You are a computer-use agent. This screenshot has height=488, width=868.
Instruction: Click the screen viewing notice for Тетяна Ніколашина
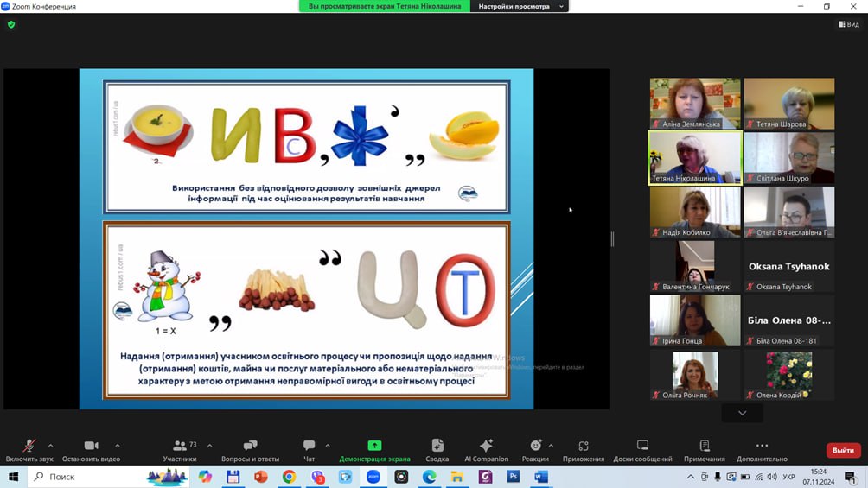[x=385, y=6]
